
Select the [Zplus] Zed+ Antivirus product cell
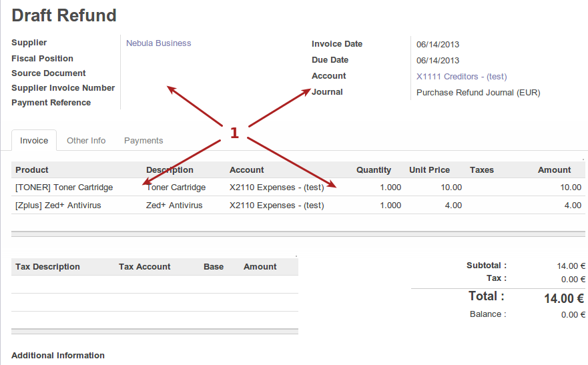[x=58, y=206]
